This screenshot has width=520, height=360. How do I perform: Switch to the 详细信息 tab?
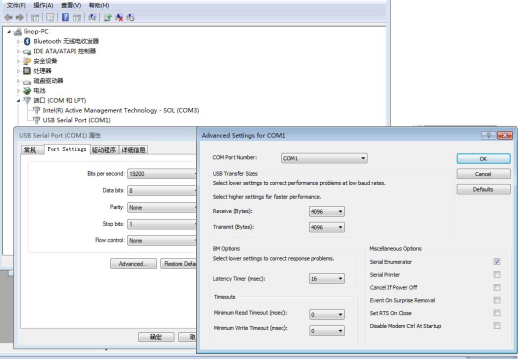133,150
